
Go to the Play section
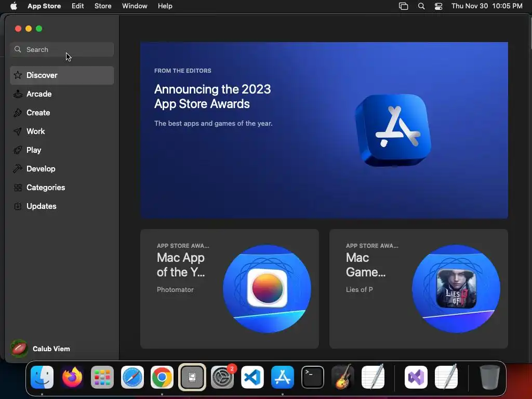point(62,150)
